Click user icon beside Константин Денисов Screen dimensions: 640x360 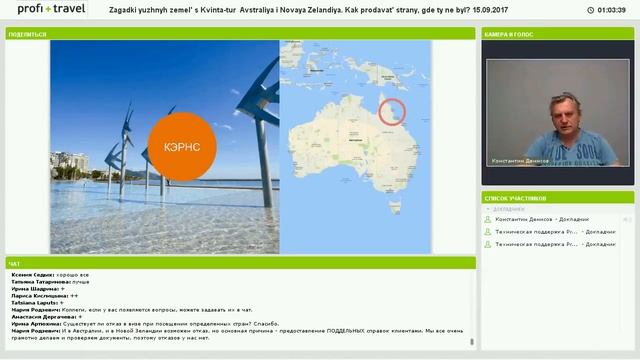tap(487, 220)
